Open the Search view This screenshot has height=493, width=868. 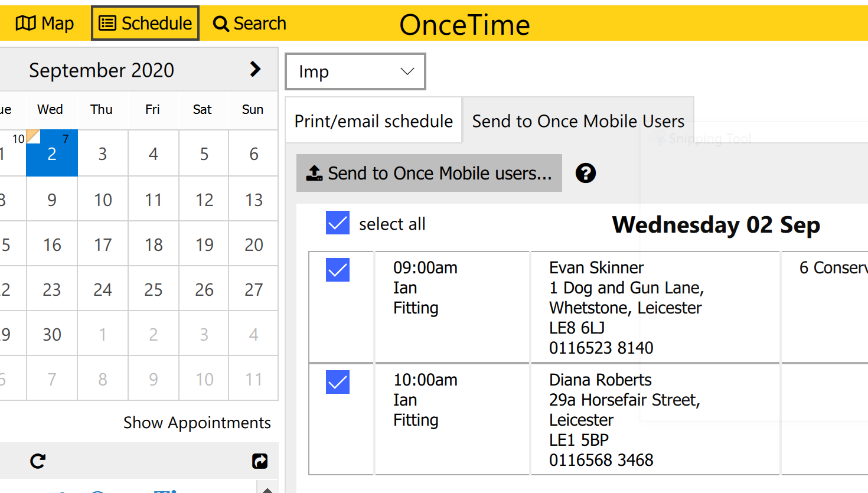tap(249, 24)
